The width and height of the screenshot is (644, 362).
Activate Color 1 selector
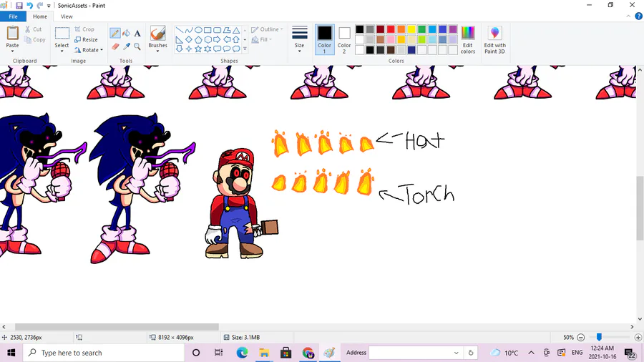[324, 39]
